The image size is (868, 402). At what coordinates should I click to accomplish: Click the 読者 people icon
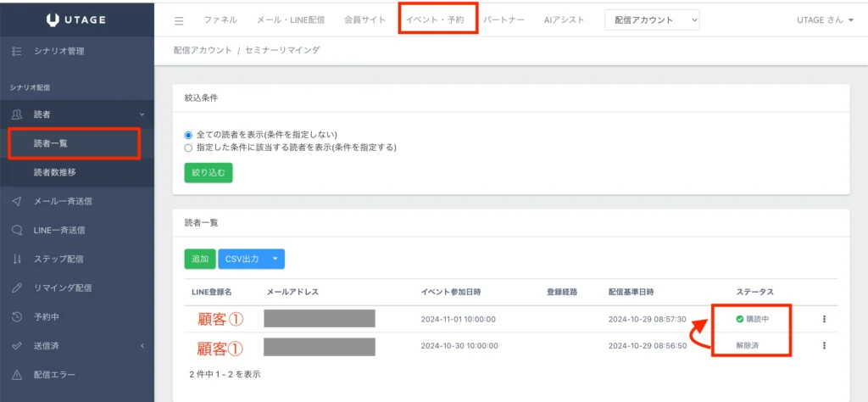(17, 114)
